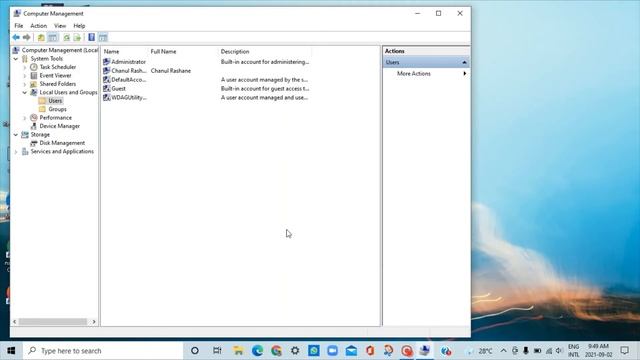Open Settings gear on taskbar
Viewport: 640px width, 360px height.
[295, 351]
